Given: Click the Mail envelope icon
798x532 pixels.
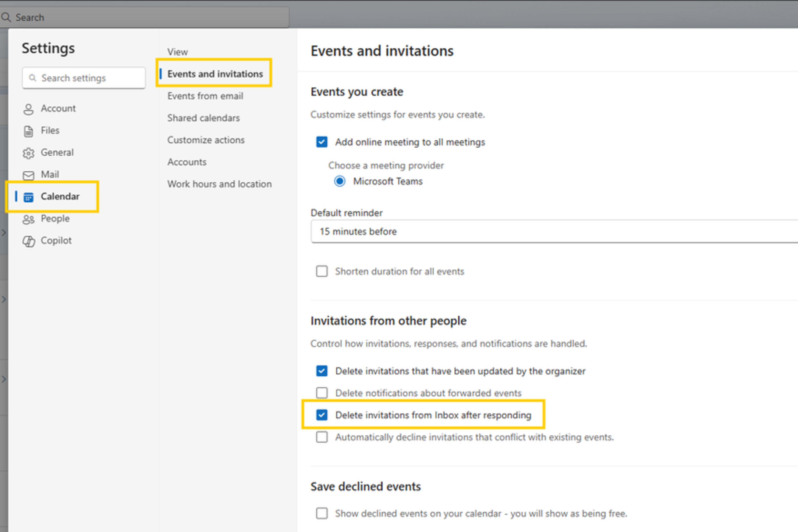Looking at the screenshot, I should [x=28, y=175].
